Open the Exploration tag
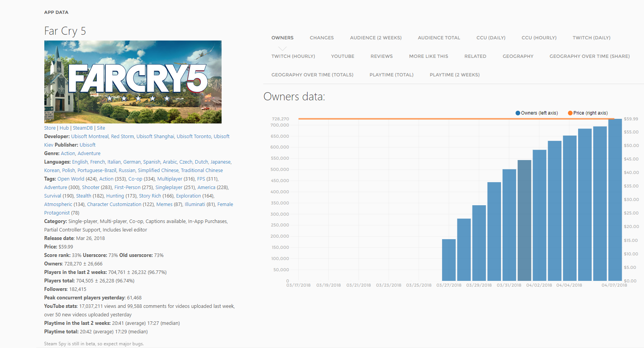Screen dimensions: 644x348 click(188, 196)
